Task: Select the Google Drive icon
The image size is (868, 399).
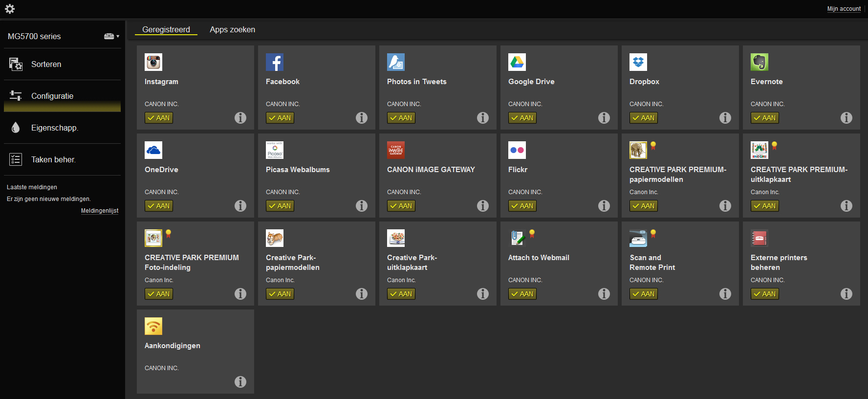Action: (x=517, y=62)
